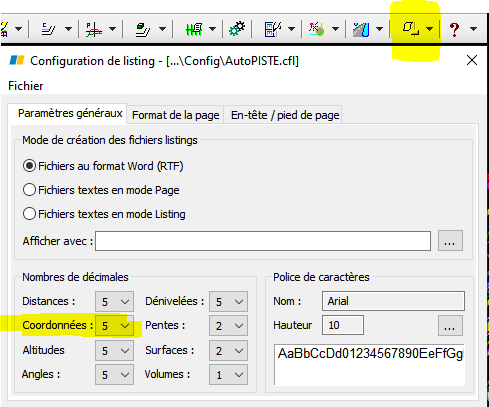Open dropdown arrow beside gray road icon
This screenshot has width=489, height=407.
[x=379, y=29]
